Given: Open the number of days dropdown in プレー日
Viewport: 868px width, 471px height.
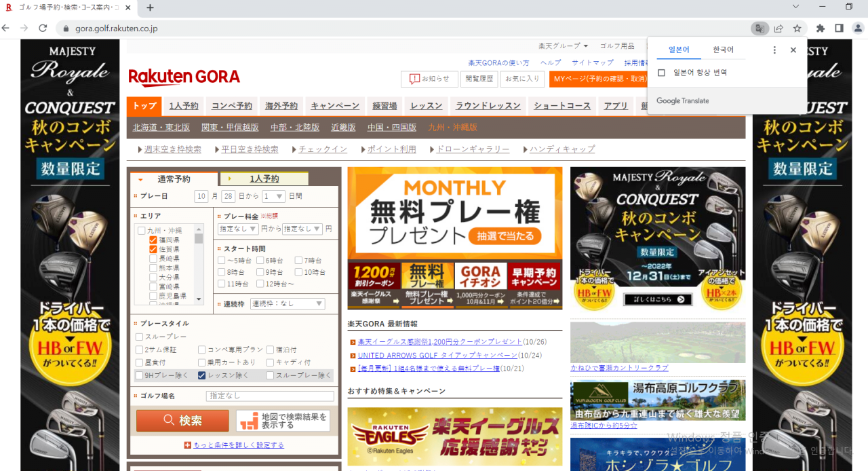Looking at the screenshot, I should coord(274,196).
